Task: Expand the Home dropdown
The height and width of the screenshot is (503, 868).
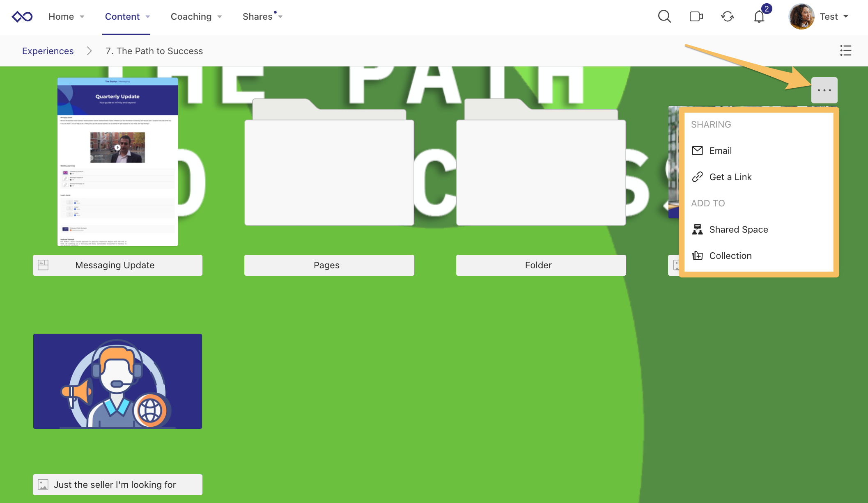Action: [67, 16]
